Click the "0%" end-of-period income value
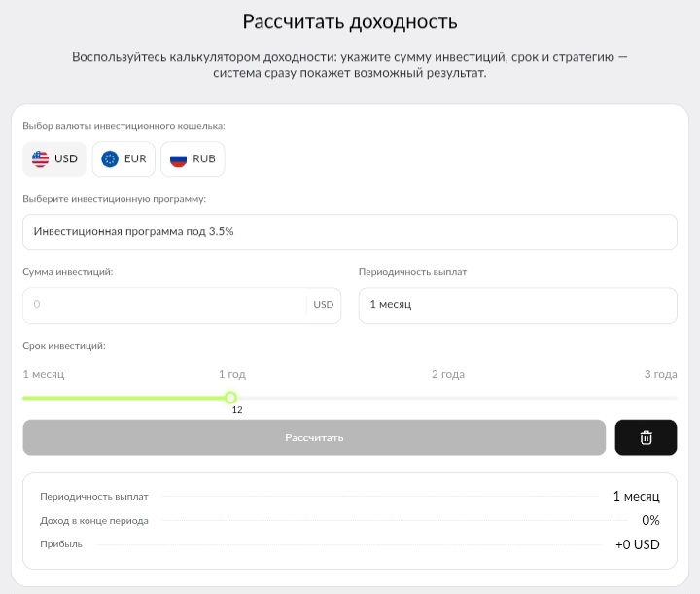Viewport: 700px width, 594px height. coord(650,520)
